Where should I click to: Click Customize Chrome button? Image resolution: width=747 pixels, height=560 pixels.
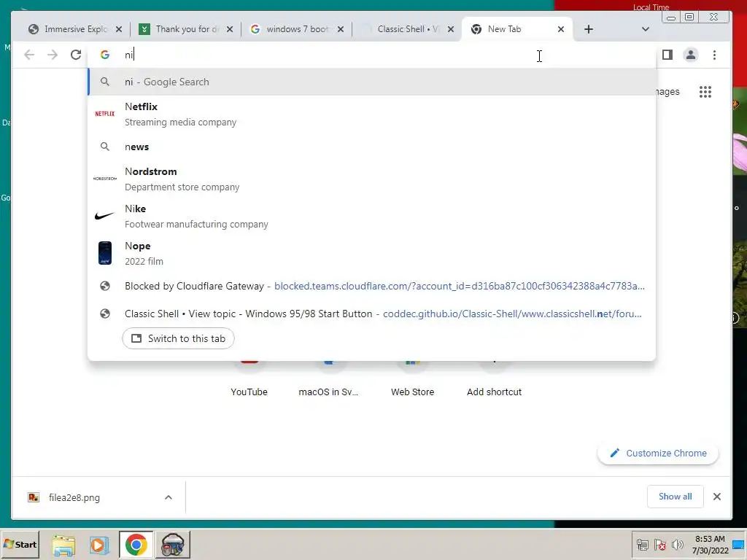click(658, 454)
